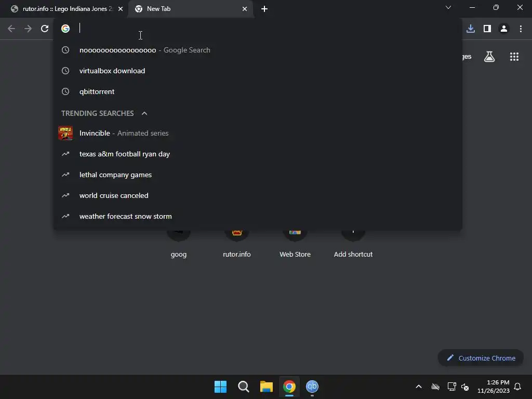This screenshot has height=399, width=532.
Task: Open the tab search chevron
Action: [x=448, y=7]
